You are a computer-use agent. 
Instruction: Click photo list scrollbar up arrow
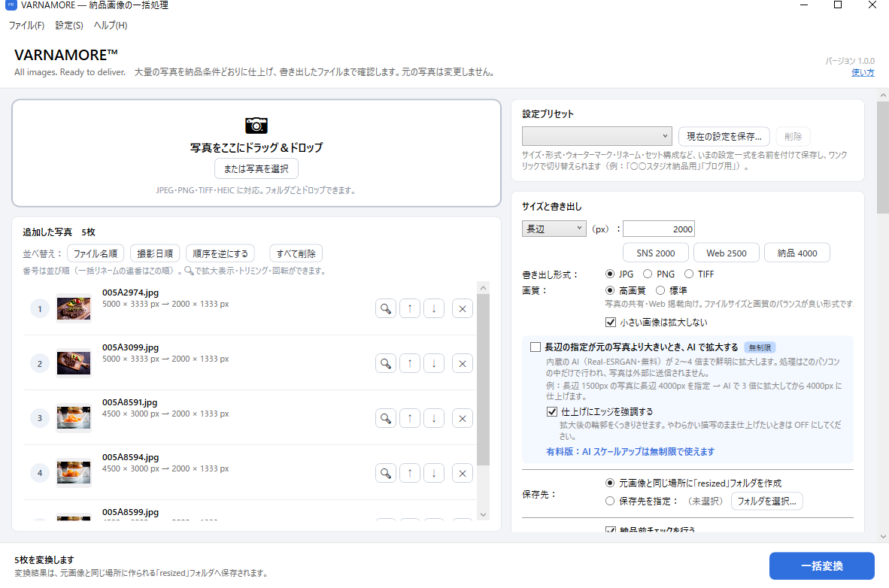click(483, 288)
